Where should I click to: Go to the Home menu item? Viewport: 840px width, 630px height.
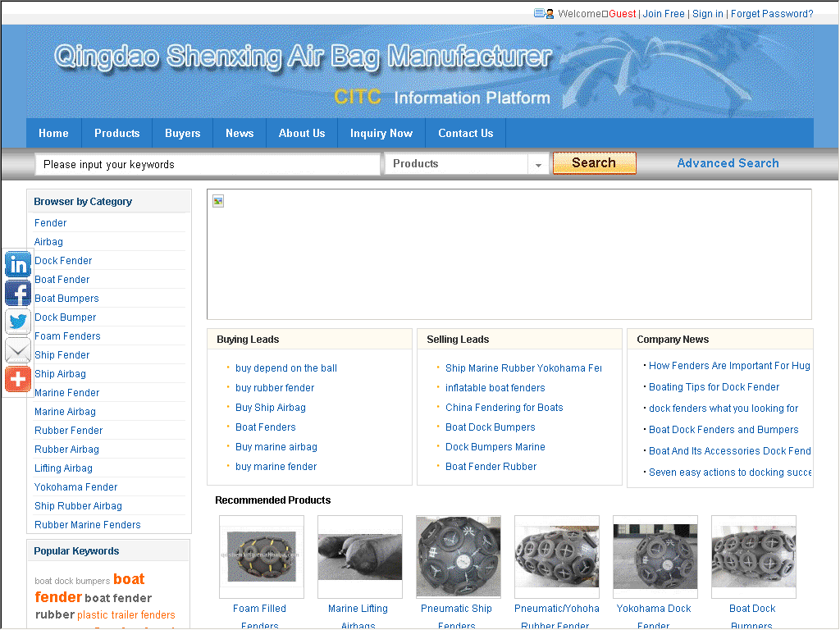[53, 134]
